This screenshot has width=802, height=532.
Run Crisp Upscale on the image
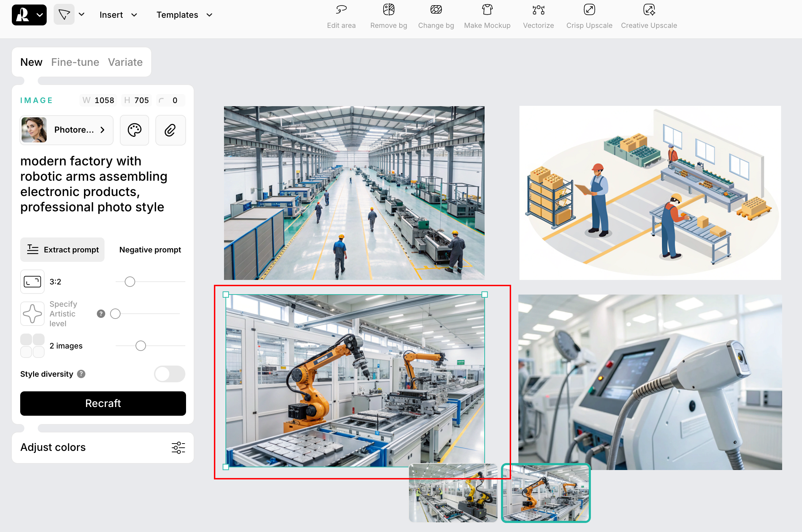pyautogui.click(x=589, y=10)
